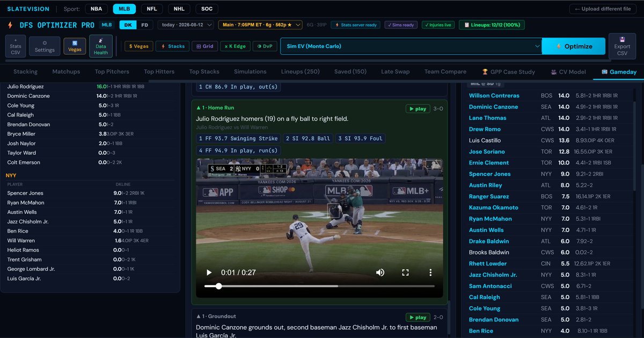
Task: Select the NFL sport pill
Action: click(152, 9)
